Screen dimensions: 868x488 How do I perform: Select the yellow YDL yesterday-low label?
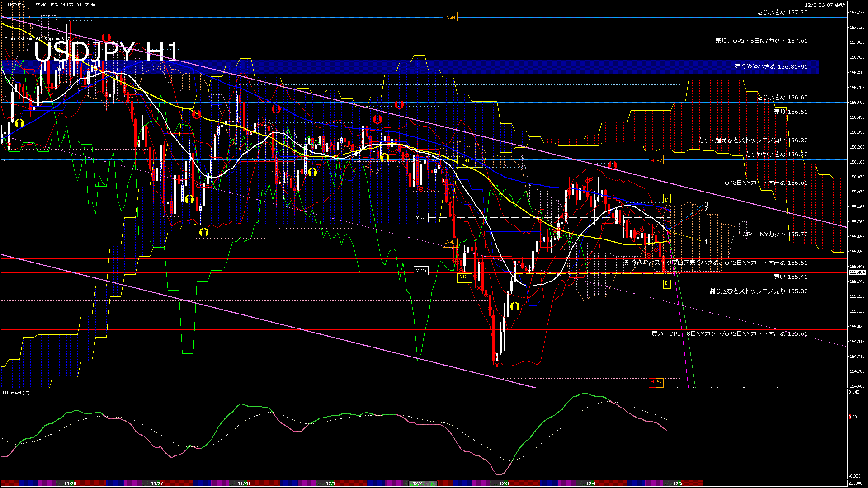[x=464, y=277]
